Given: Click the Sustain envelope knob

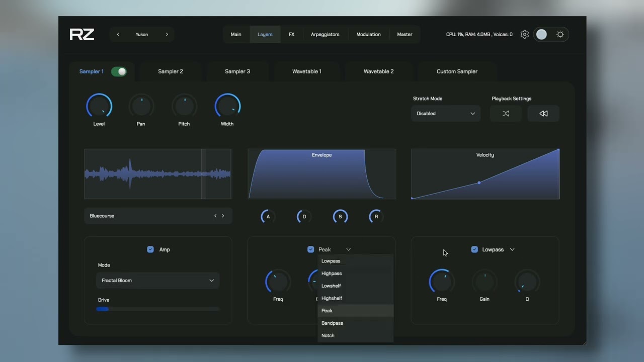Looking at the screenshot, I should pos(340,217).
